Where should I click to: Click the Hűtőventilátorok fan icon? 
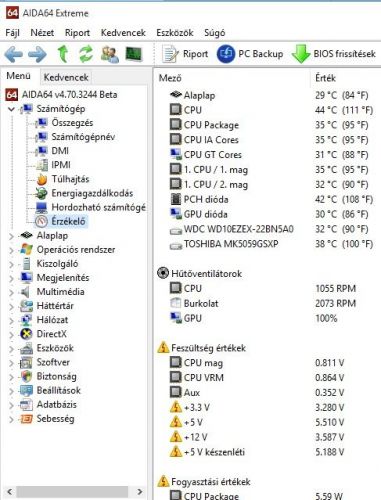click(x=163, y=273)
